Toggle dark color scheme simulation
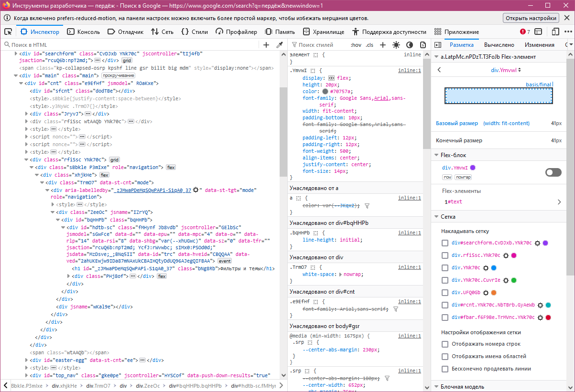The height and width of the screenshot is (392, 575). [410, 45]
